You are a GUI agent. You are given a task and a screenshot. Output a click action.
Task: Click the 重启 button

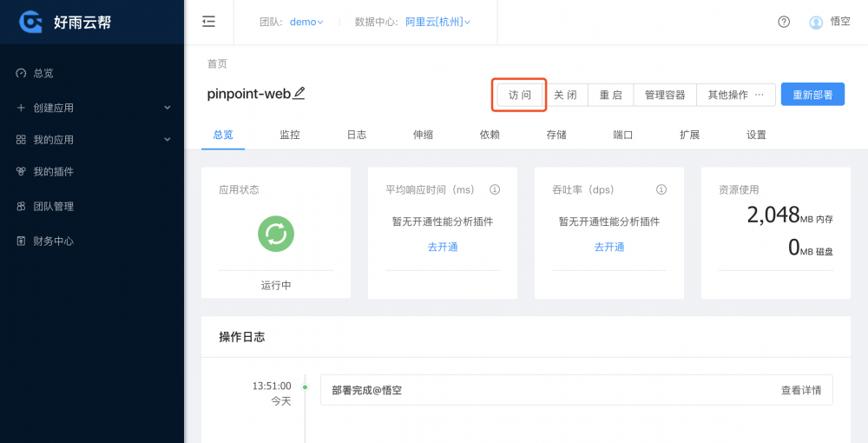click(610, 95)
